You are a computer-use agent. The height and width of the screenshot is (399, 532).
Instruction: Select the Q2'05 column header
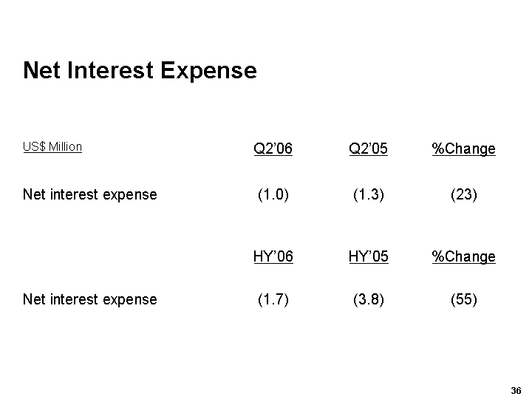click(x=368, y=149)
